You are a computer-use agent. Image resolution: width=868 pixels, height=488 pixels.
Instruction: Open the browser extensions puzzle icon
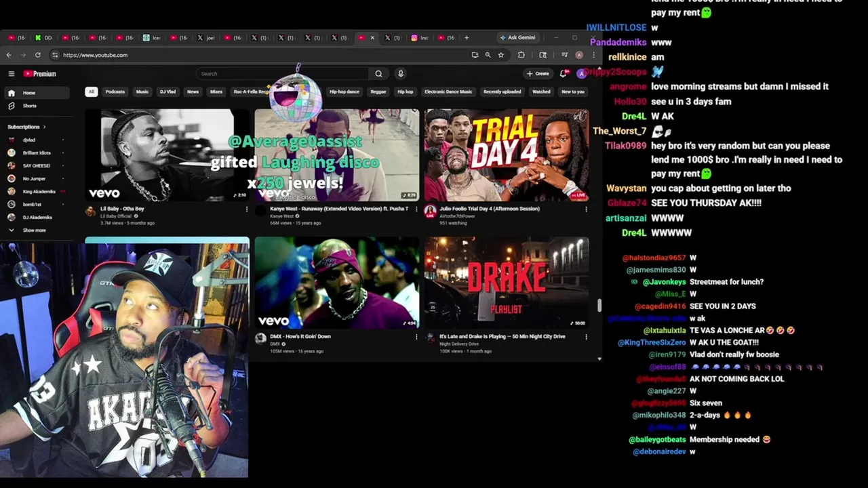[x=521, y=55]
